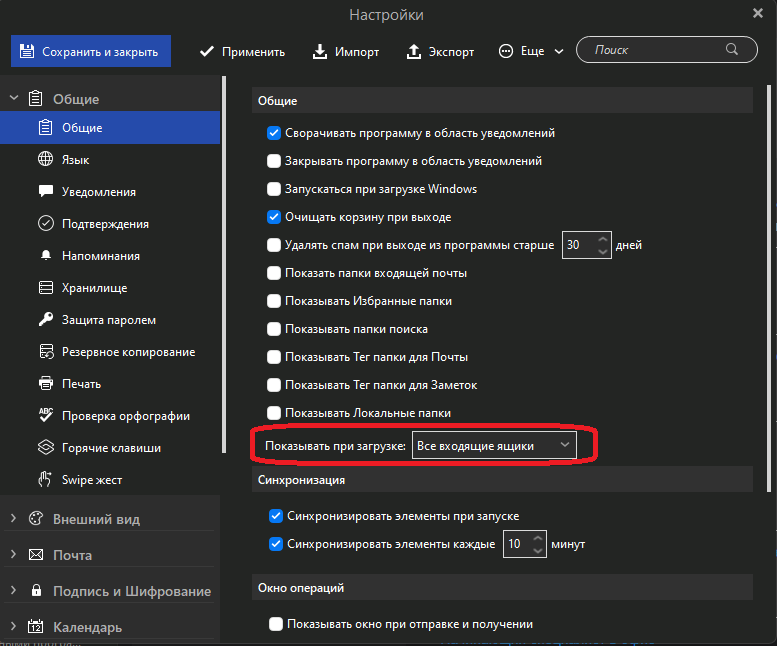Increase the spam days stepper value
The image size is (777, 646).
click(603, 239)
